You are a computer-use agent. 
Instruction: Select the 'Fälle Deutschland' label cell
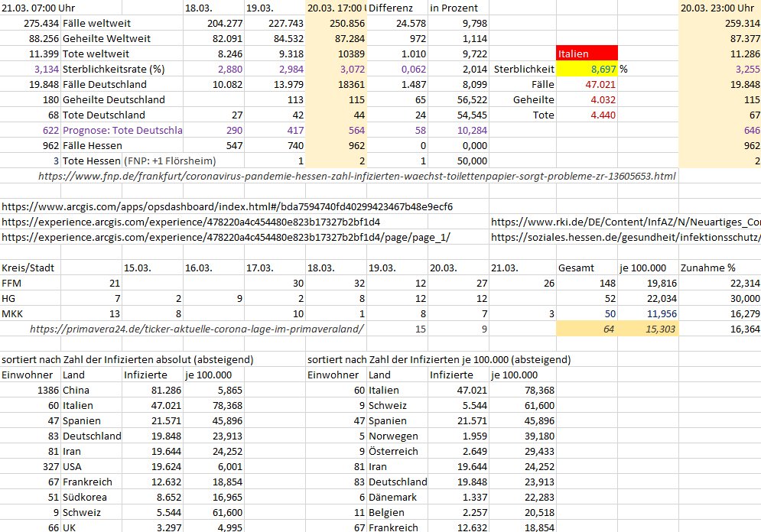click(122, 84)
